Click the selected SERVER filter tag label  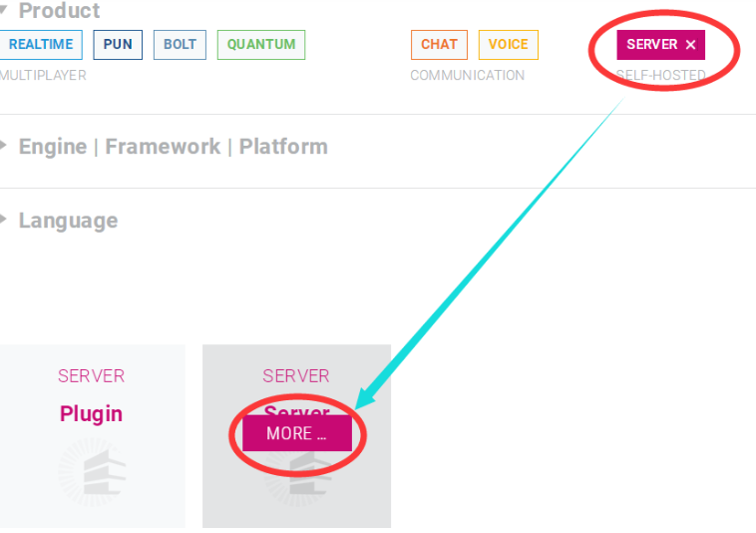pyautogui.click(x=652, y=45)
